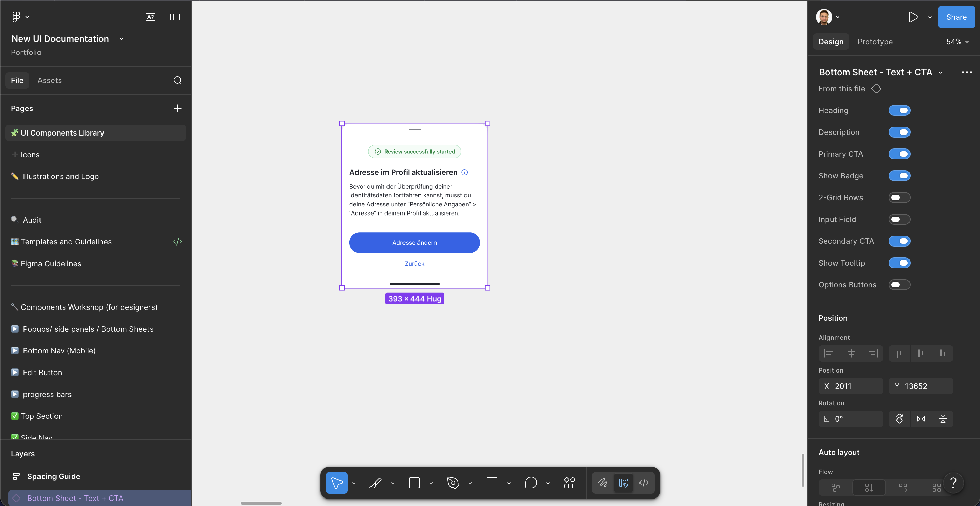The height and width of the screenshot is (506, 980).
Task: Open the Actions components icon
Action: [570, 483]
